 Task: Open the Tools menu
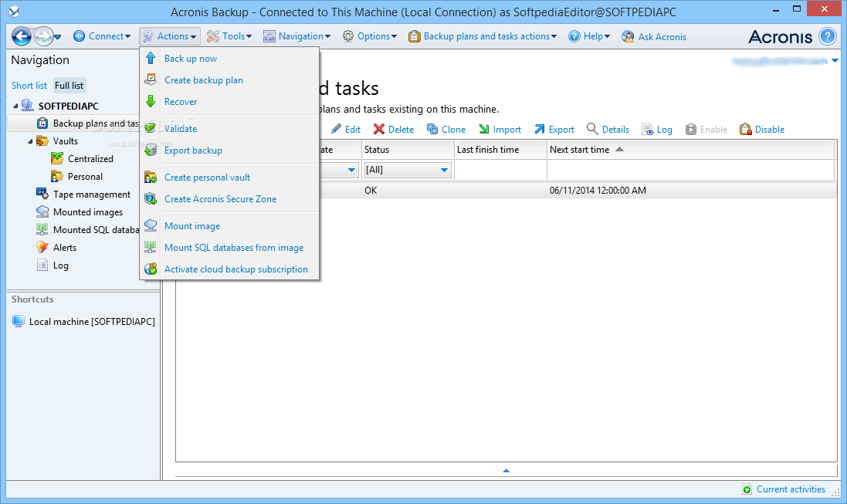point(229,36)
